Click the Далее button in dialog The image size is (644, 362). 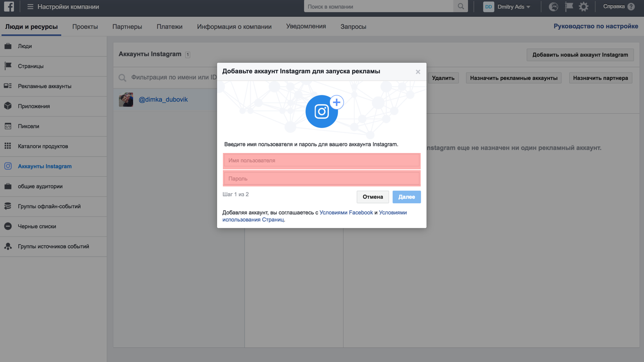(406, 197)
